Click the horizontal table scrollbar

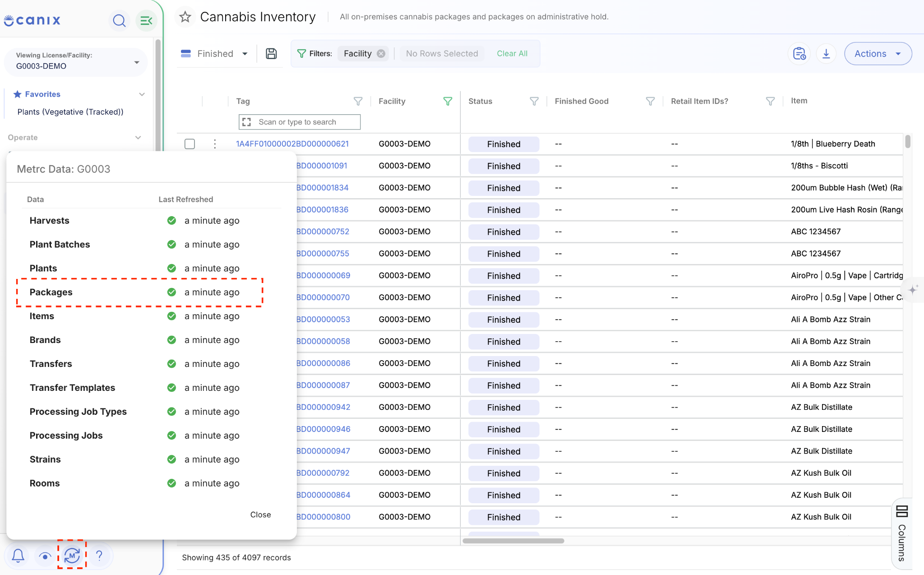(513, 541)
